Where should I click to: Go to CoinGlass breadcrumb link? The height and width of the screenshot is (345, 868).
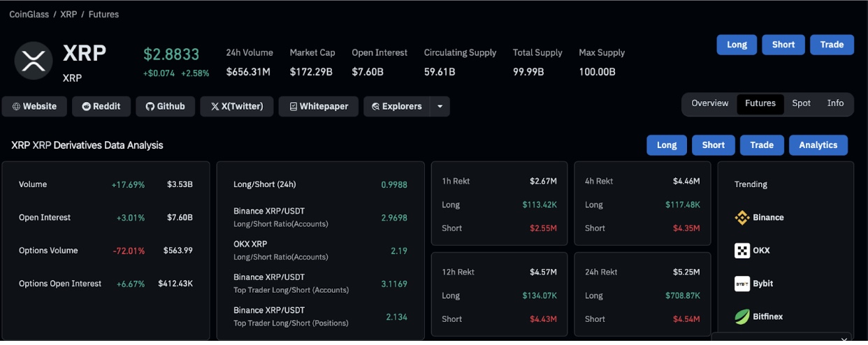pyautogui.click(x=29, y=15)
